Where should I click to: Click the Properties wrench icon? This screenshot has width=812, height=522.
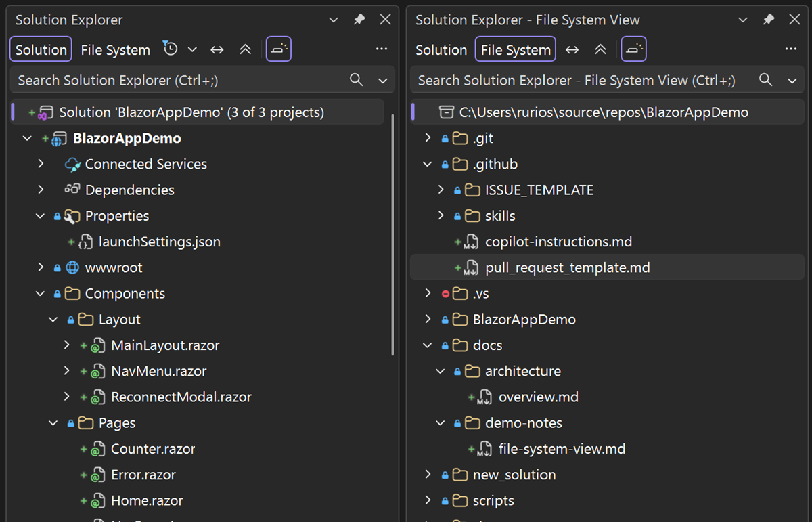tap(72, 216)
